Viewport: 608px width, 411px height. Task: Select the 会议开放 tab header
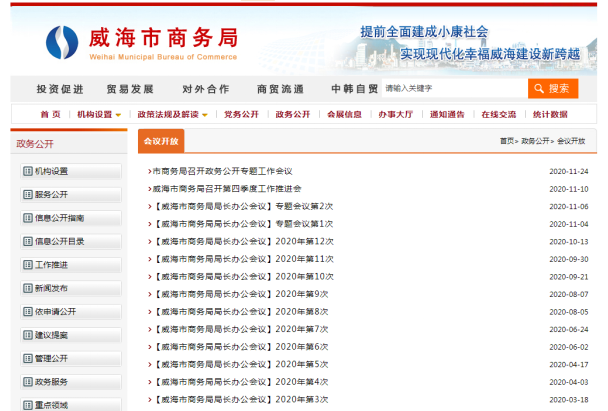pos(161,141)
